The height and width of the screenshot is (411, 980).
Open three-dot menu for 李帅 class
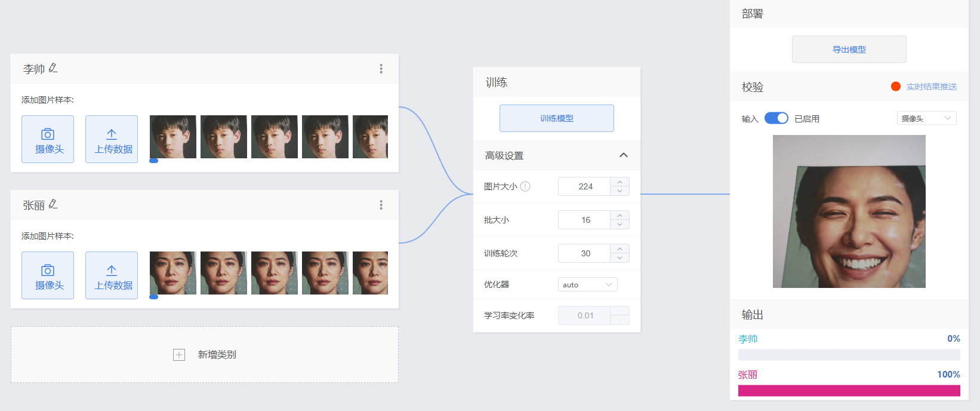[381, 69]
